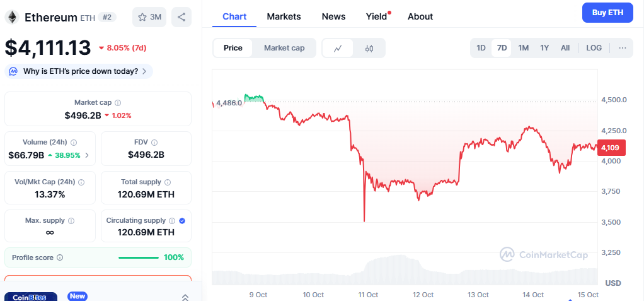The width and height of the screenshot is (644, 301).
Task: Click the Market cap info icon
Action: [118, 102]
